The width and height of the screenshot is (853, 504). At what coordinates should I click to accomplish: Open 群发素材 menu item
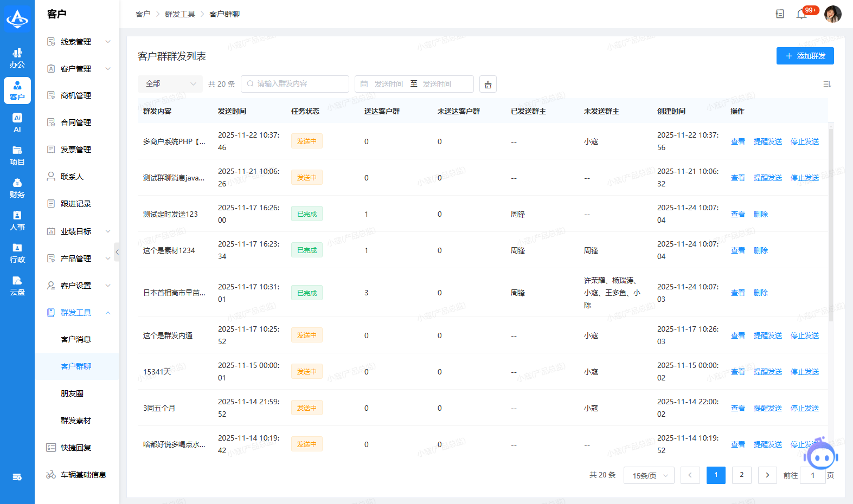tap(76, 421)
